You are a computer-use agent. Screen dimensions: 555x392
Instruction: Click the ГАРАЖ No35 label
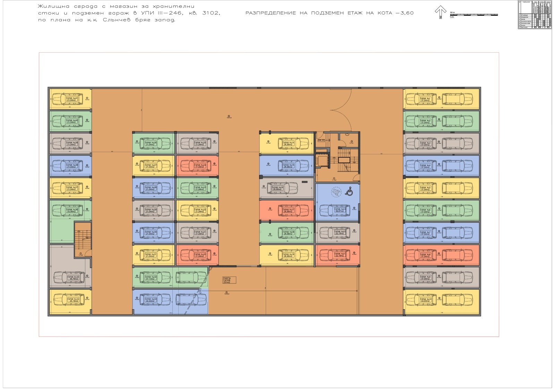pos(73,278)
